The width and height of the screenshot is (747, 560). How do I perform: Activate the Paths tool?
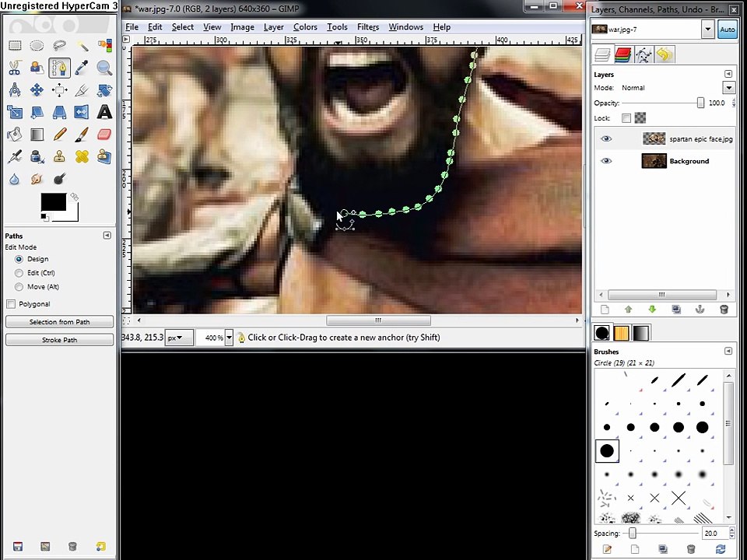click(x=60, y=68)
